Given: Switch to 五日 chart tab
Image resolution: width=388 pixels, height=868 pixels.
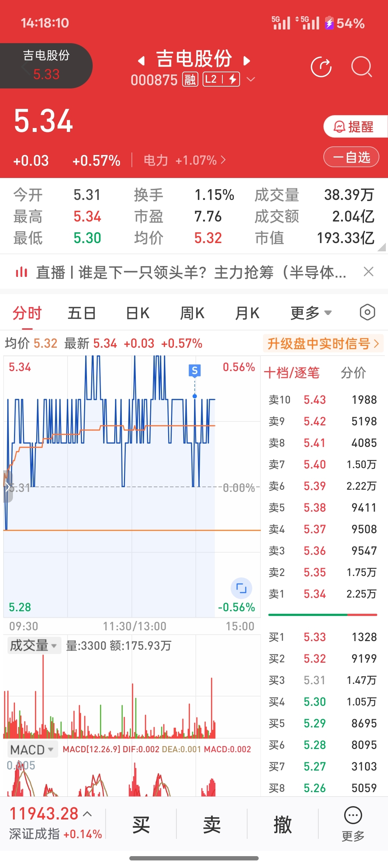Looking at the screenshot, I should tap(82, 313).
